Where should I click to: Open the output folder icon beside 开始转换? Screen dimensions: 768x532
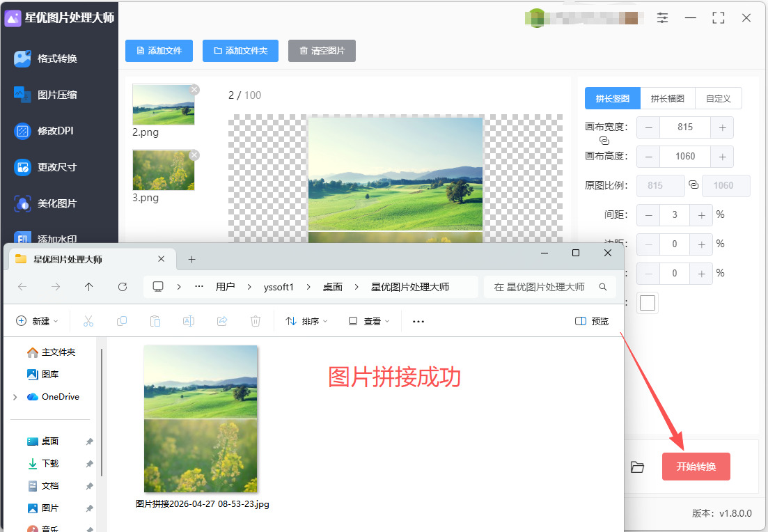(x=637, y=467)
